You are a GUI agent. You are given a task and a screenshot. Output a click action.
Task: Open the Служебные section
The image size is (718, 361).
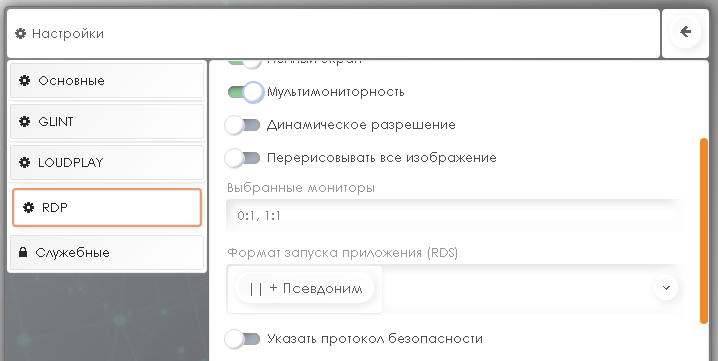[x=107, y=252]
